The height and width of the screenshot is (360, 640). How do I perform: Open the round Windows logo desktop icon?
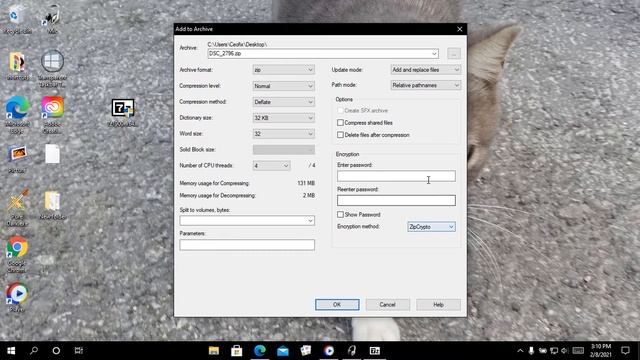click(x=52, y=68)
